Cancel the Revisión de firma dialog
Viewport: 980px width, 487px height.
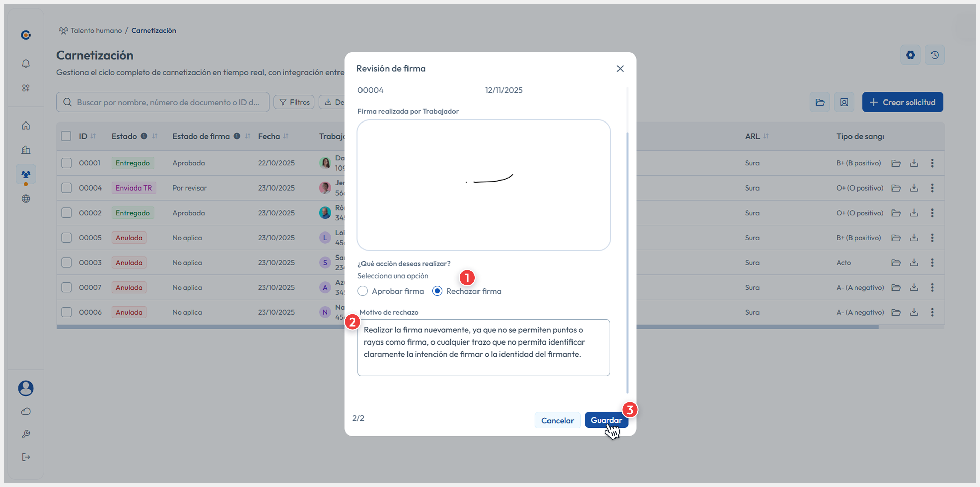(558, 420)
